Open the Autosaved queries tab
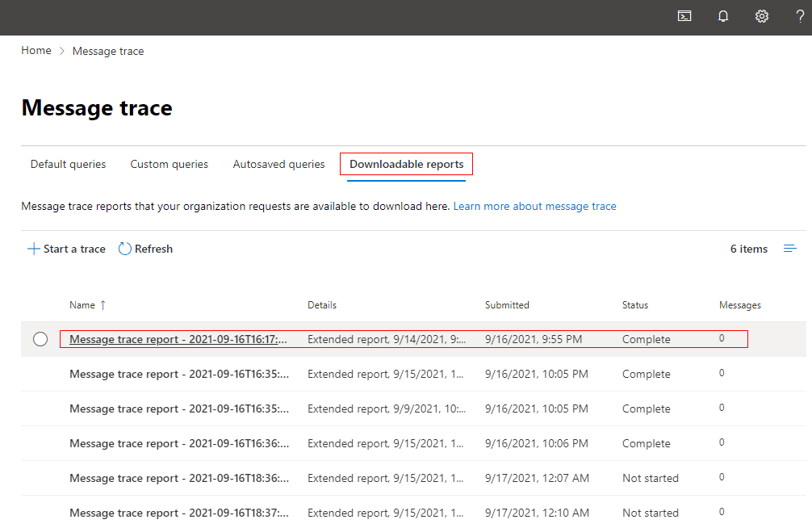This screenshot has width=812, height=528. (278, 164)
